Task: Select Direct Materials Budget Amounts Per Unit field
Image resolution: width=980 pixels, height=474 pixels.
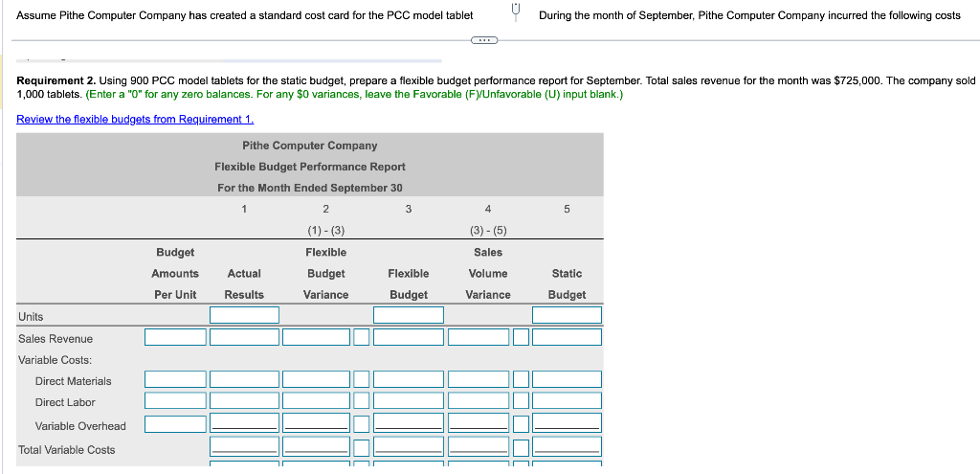Action: click(x=176, y=379)
